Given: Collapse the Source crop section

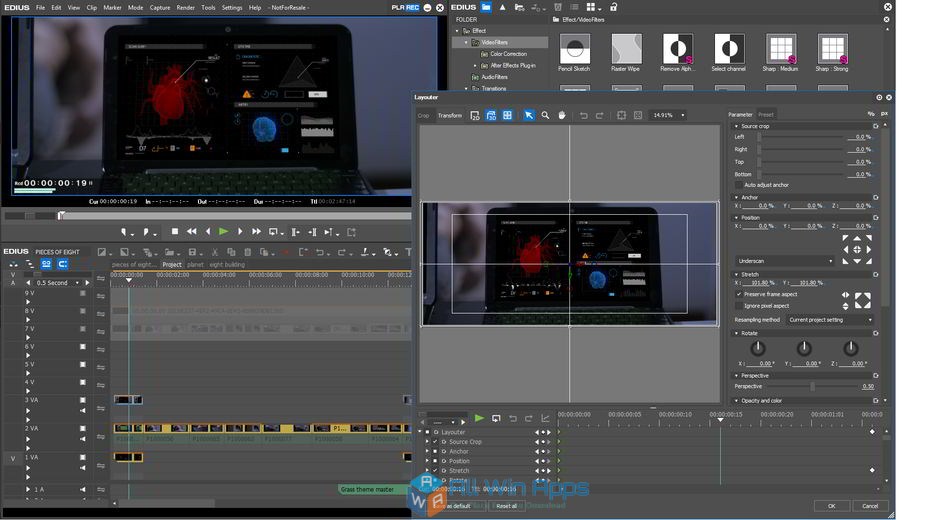Looking at the screenshot, I should (736, 126).
